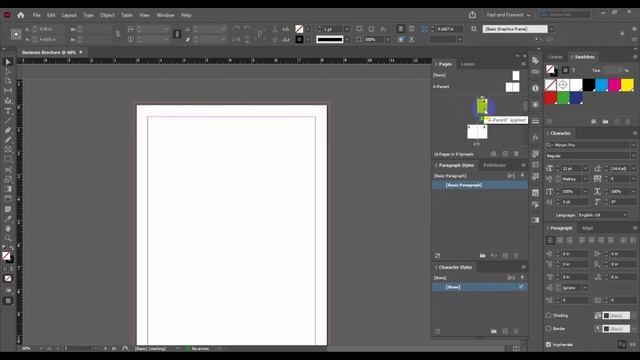Select the A-Parent row in Pages panel
640x360 pixels.
[x=476, y=87]
